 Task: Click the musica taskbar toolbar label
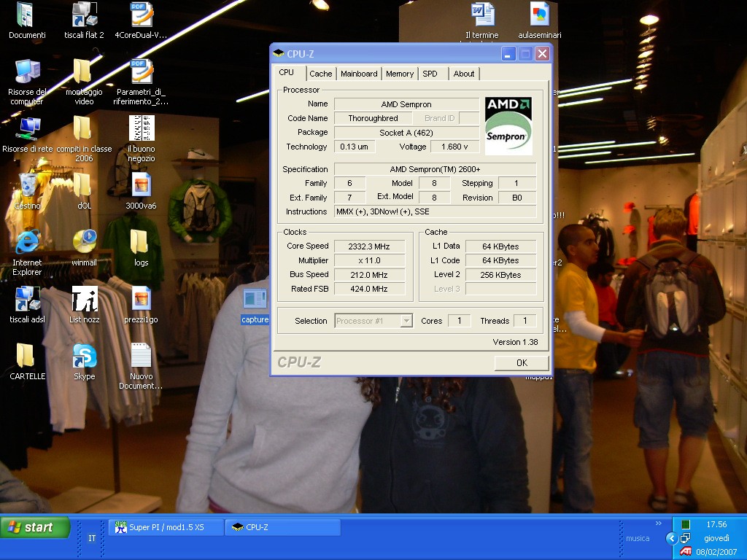(x=638, y=539)
